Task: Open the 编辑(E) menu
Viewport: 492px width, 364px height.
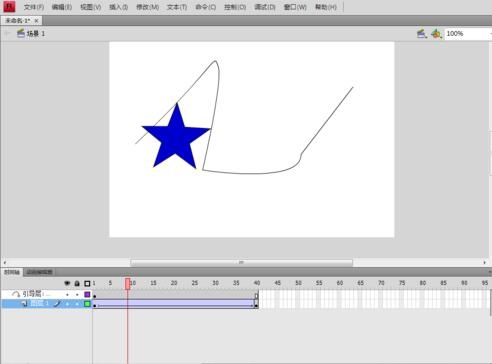Action: (x=62, y=7)
